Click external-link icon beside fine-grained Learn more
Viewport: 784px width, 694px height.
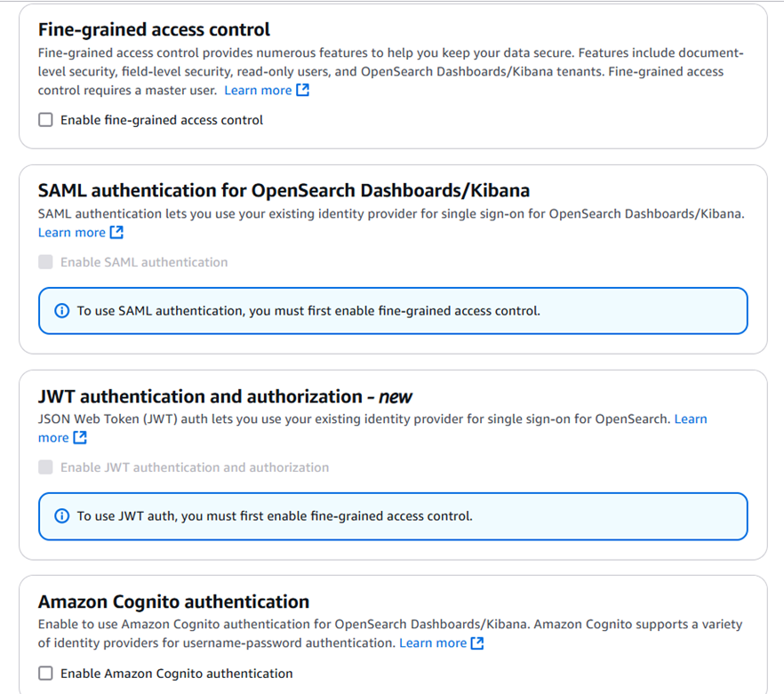[x=302, y=91]
